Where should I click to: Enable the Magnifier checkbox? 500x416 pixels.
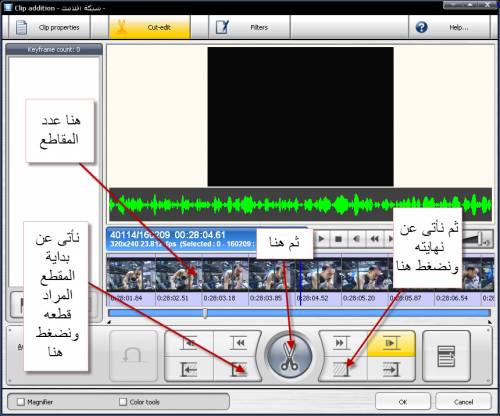pos(21,402)
